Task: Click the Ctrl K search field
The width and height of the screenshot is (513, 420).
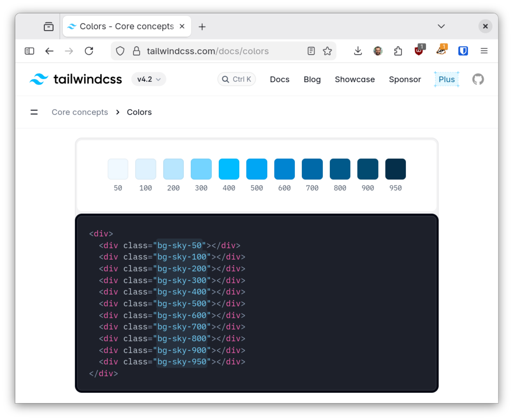Action: point(237,79)
